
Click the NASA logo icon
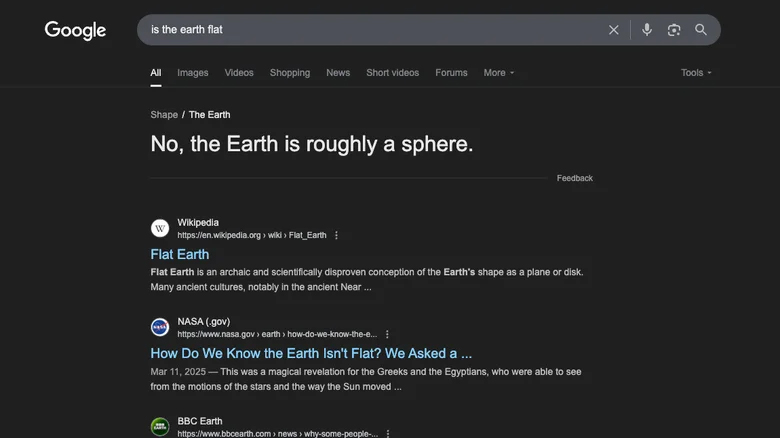coord(160,327)
